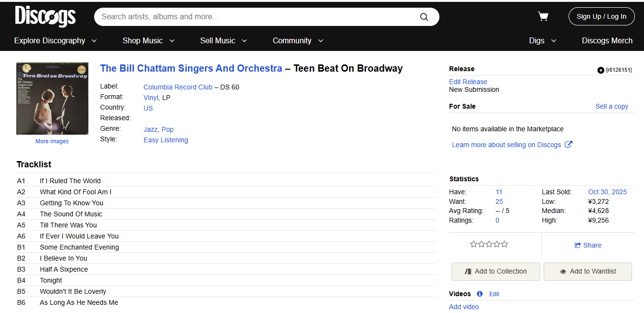Click the Sign Up / Log In button
Viewport: 644px width, 313px height.
click(601, 16)
